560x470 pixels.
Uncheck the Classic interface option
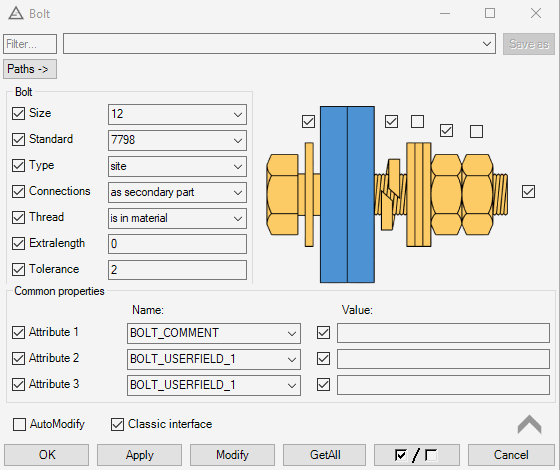117,424
